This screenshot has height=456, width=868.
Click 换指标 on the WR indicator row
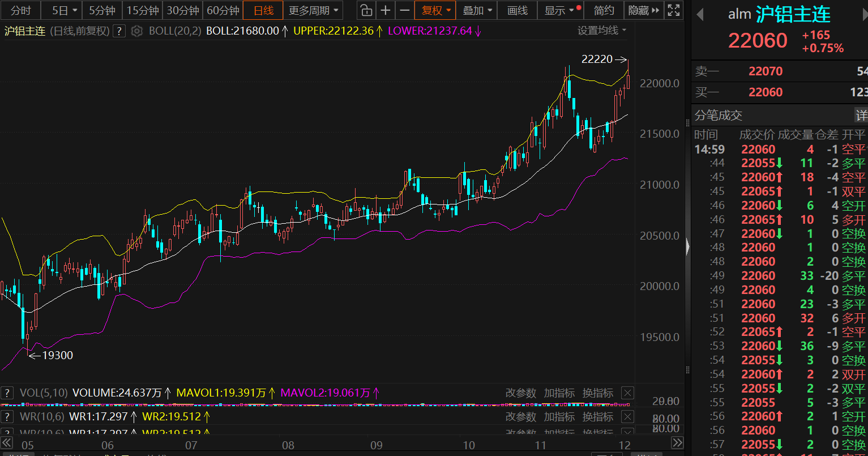[597, 417]
